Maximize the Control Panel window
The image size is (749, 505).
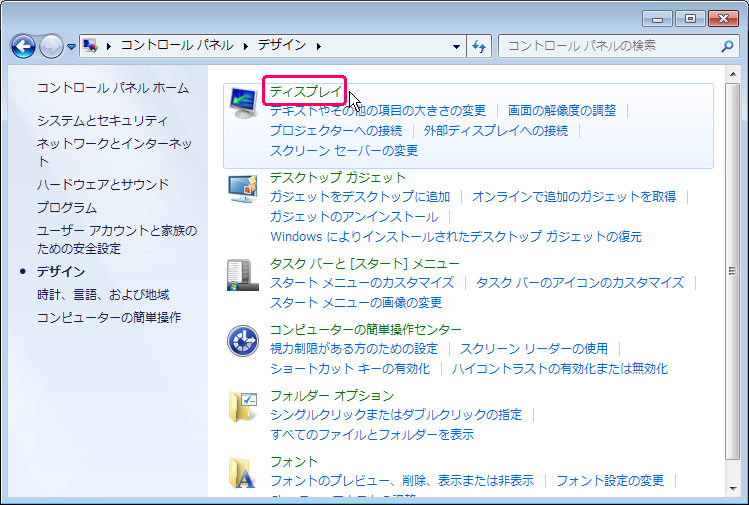690,19
